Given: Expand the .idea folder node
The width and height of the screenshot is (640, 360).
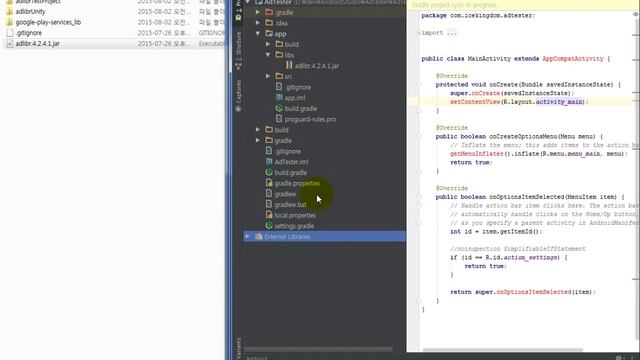Looking at the screenshot, I should (x=258, y=23).
